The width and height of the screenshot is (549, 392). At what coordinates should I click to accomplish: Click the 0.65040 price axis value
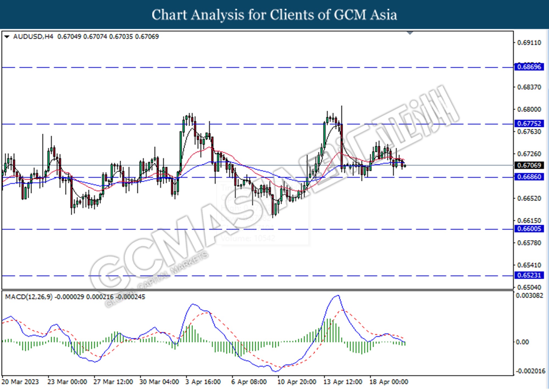tap(529, 287)
